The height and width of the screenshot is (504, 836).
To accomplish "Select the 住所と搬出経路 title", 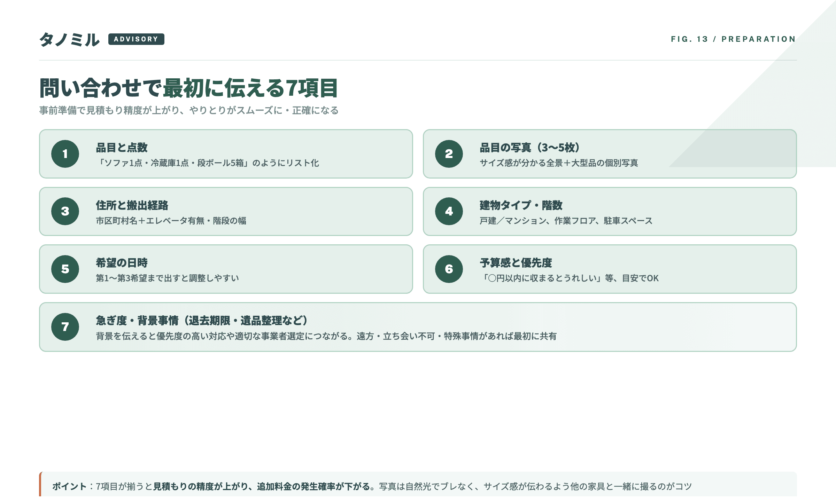I will (x=132, y=205).
